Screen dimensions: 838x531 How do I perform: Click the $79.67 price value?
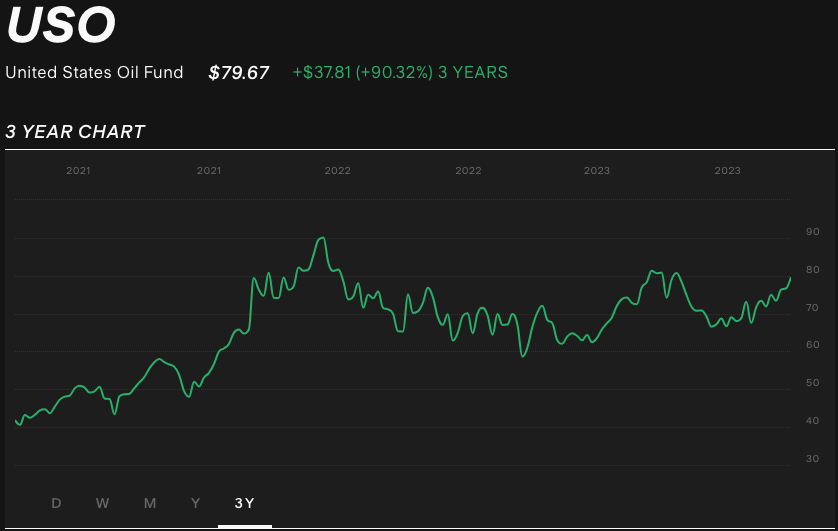(x=239, y=73)
